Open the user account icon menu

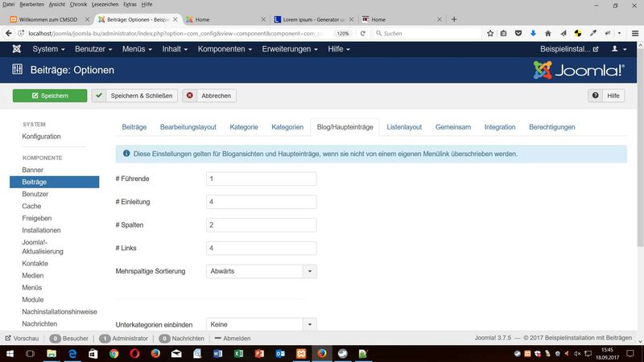(x=619, y=49)
